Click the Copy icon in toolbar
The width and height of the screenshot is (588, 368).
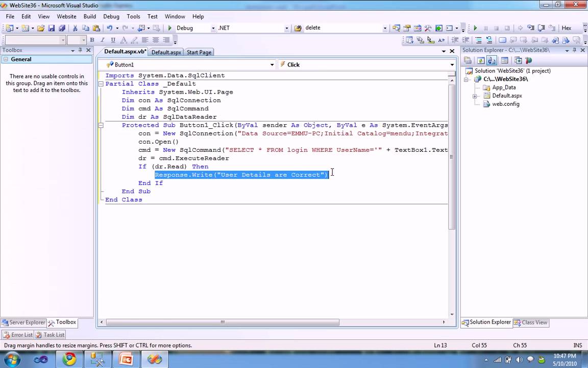86,28
